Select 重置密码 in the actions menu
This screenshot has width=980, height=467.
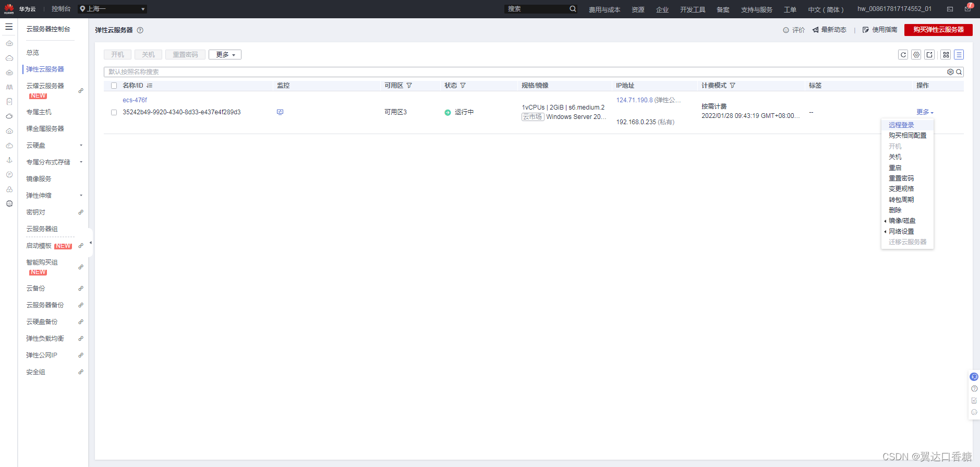click(x=901, y=178)
